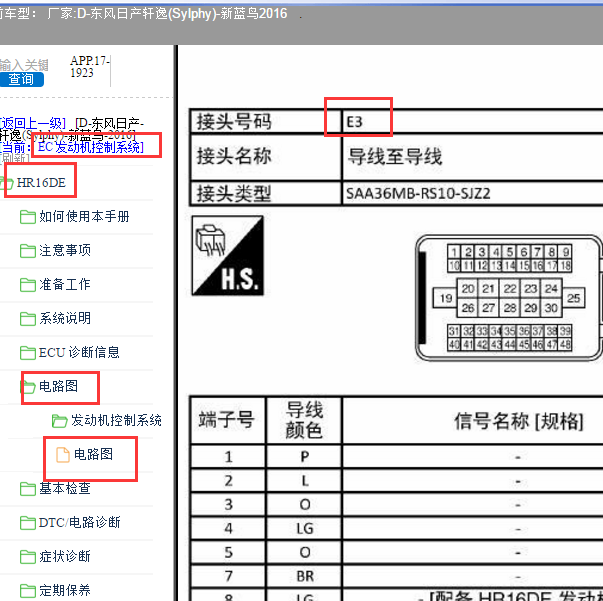Image resolution: width=603 pixels, height=601 pixels.
Task: Click wire color L in terminal 2 row
Action: coord(304,481)
